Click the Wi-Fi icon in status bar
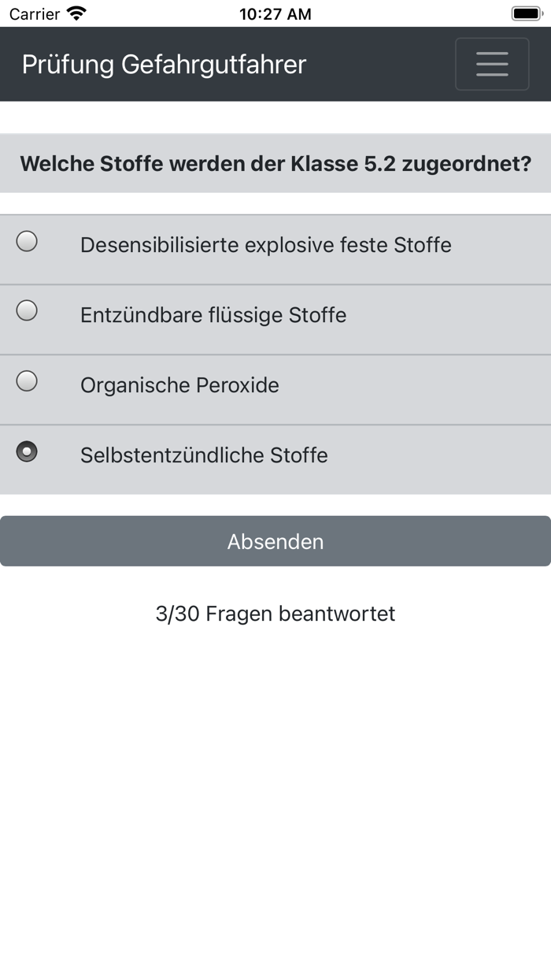Screen dimensions: 551x980 [76, 13]
